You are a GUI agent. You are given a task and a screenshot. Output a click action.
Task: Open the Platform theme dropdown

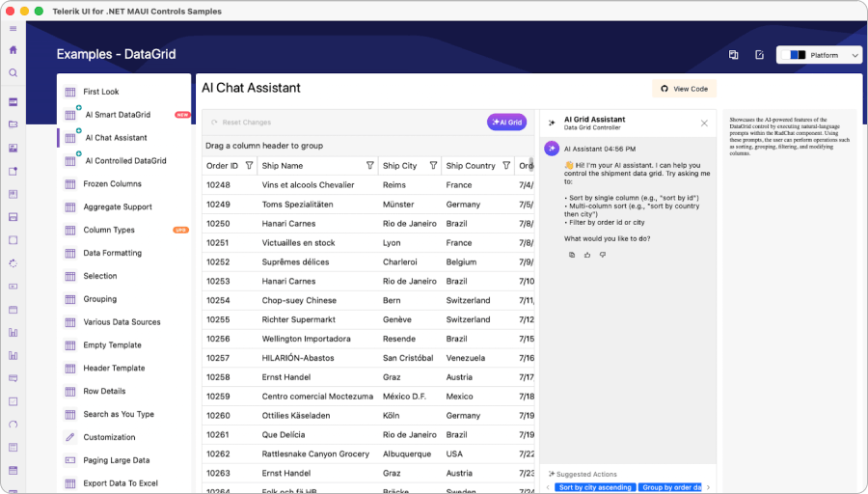tap(819, 55)
